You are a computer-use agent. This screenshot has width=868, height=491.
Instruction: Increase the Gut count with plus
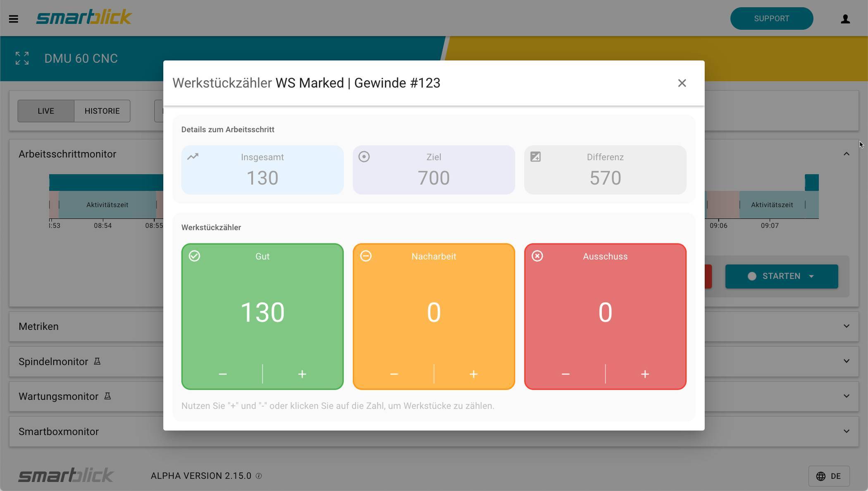[x=302, y=374]
